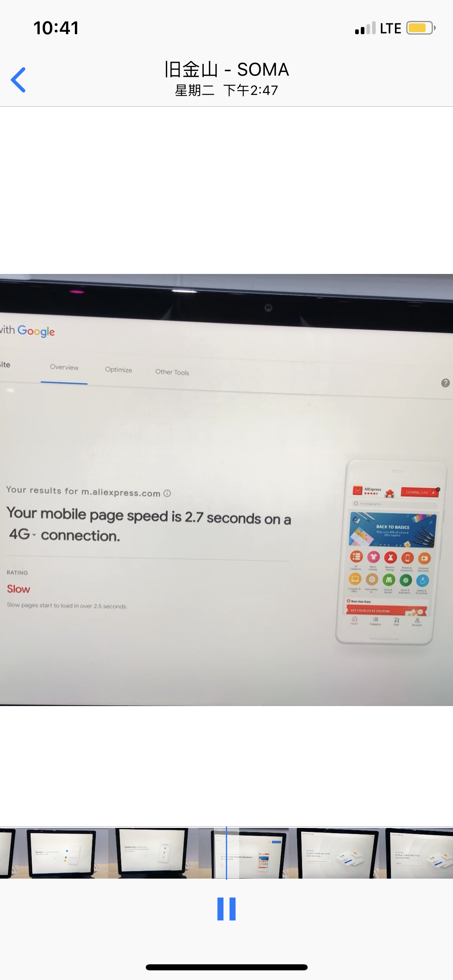Tap the laptop webcam dot
Screen dimensions: 453x980
tap(269, 308)
